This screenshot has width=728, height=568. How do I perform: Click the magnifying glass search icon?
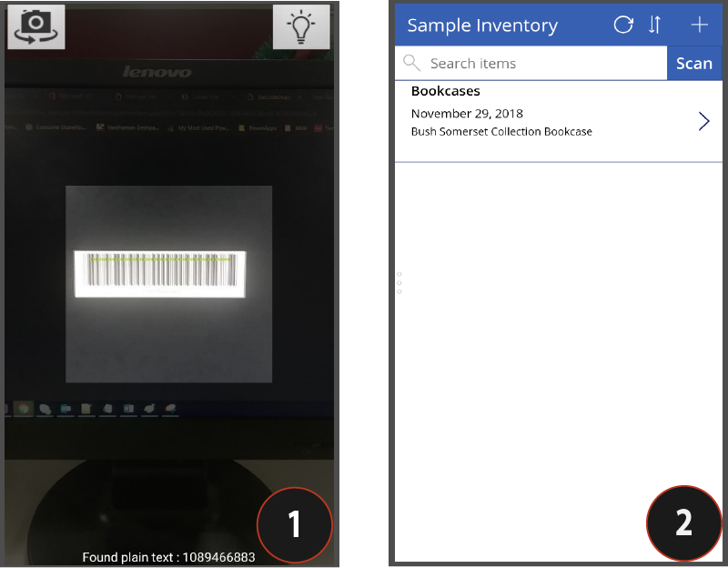click(412, 63)
